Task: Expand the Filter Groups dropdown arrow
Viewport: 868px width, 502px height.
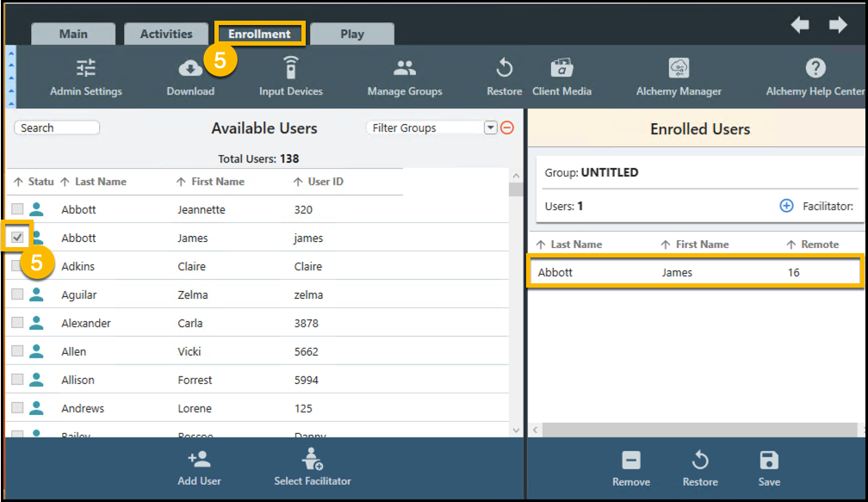Action: [x=491, y=127]
